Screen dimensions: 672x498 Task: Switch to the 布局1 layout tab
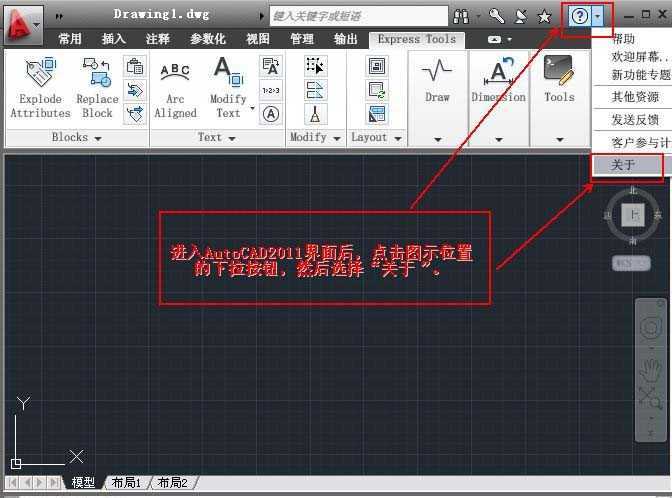pyautogui.click(x=126, y=483)
